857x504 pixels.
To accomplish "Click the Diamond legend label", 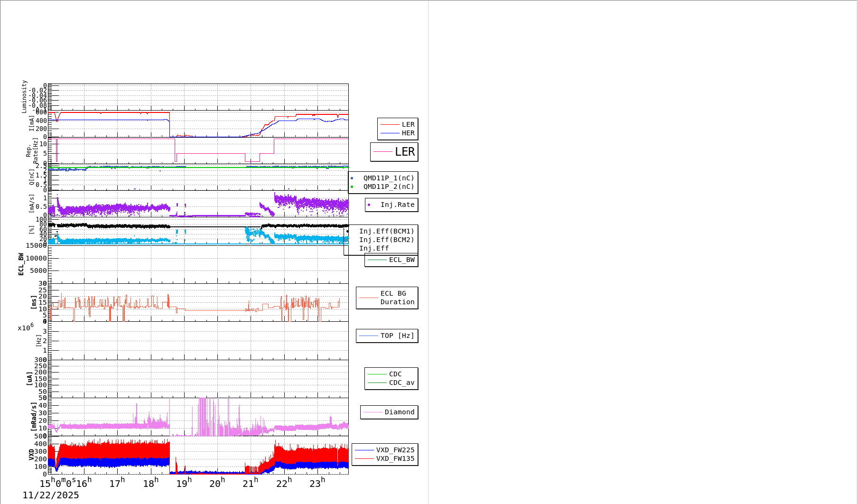I will coord(399,412).
